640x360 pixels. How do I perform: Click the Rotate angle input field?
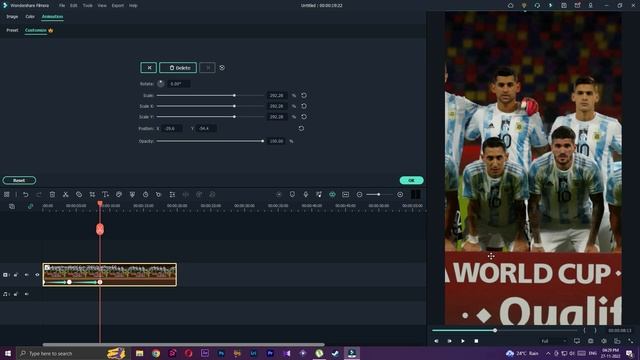click(x=179, y=84)
